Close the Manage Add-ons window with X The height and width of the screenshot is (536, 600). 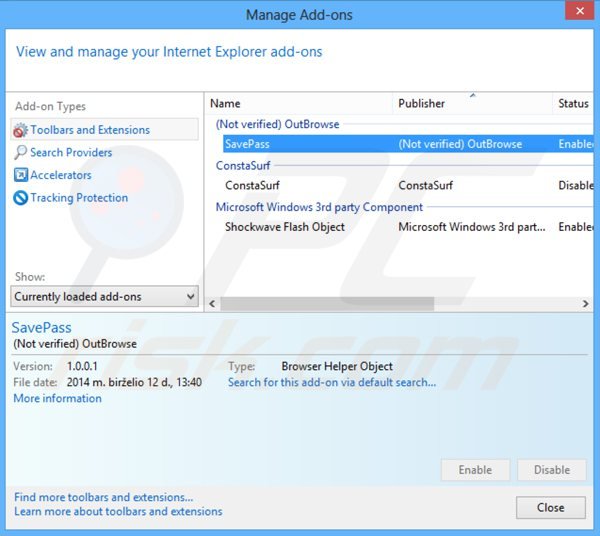[x=580, y=10]
